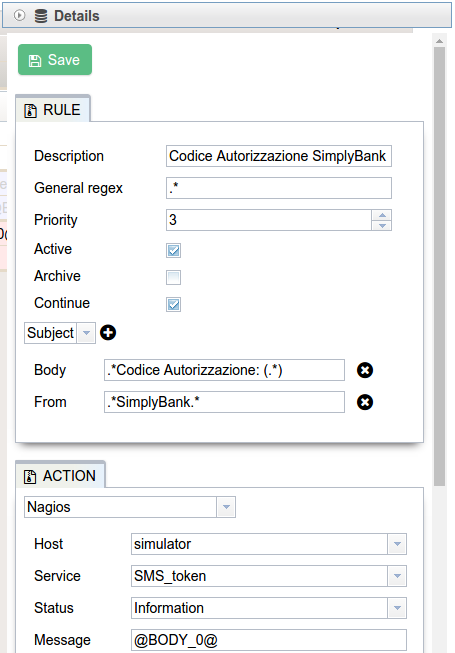Click the add condition plus icon
455x653 pixels.
[108, 333]
